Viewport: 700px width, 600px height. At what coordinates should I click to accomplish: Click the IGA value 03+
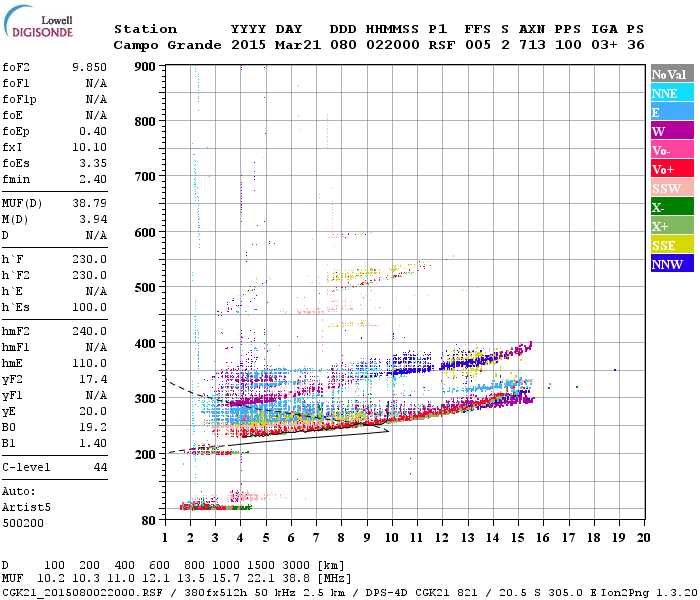[604, 45]
